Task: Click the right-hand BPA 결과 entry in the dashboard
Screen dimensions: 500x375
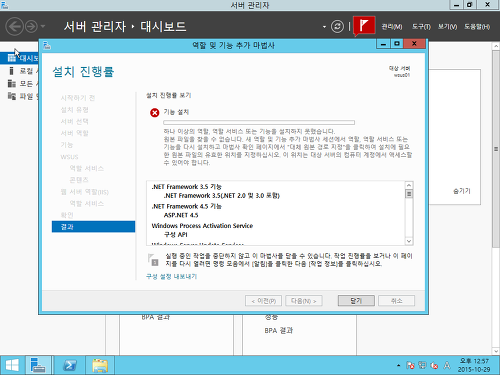Action: click(279, 330)
